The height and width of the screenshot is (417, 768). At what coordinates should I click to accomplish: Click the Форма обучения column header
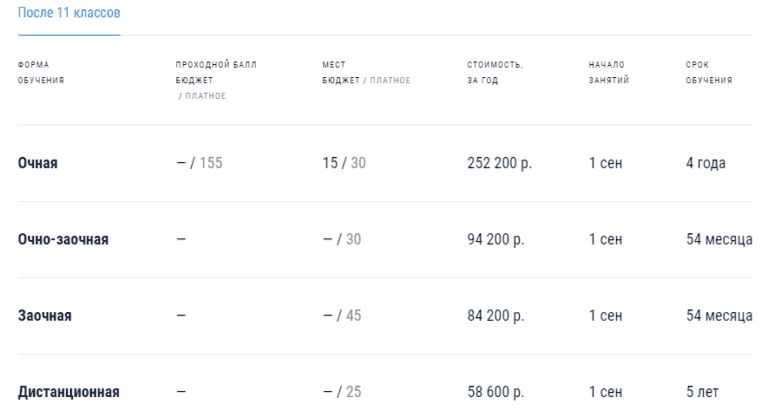point(41,72)
